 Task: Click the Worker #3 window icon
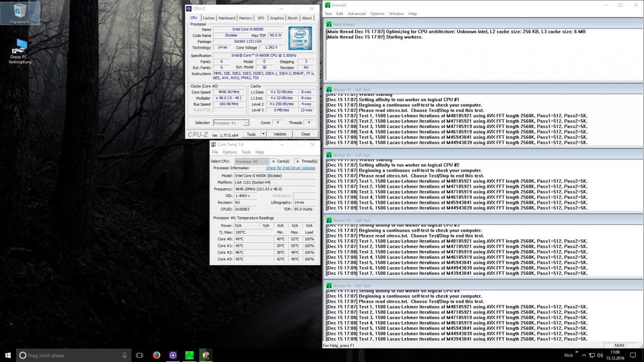(329, 220)
